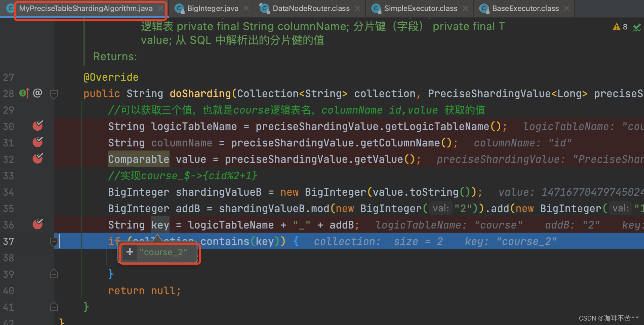Click line number 34 in the gutter
Image resolution: width=644 pixels, height=325 pixels.
point(9,192)
